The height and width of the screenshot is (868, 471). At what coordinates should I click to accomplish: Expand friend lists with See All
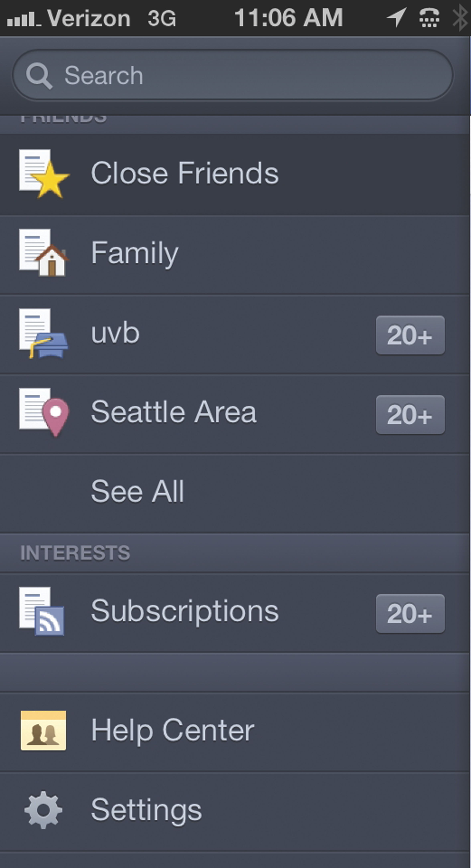137,491
